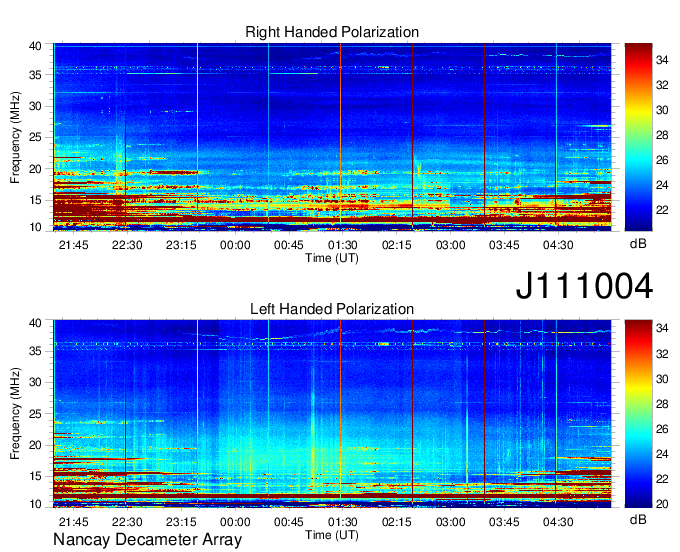Click the 25 MHz tick of Right Handed plot
The image size is (680, 552).
35,137
